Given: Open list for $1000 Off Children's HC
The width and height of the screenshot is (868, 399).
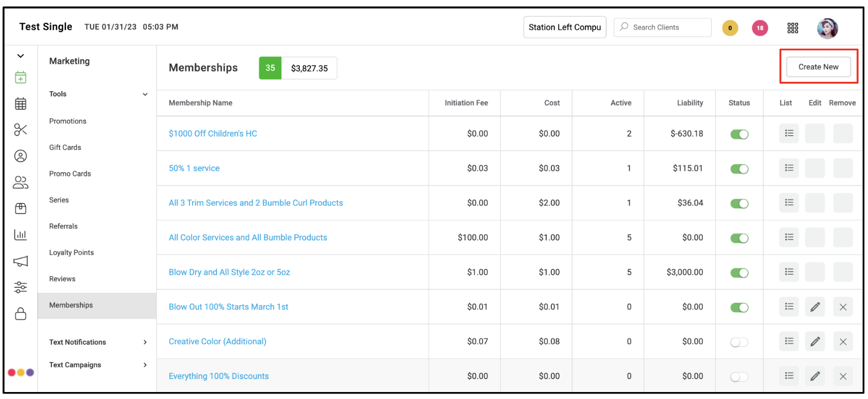Looking at the screenshot, I should point(789,133).
